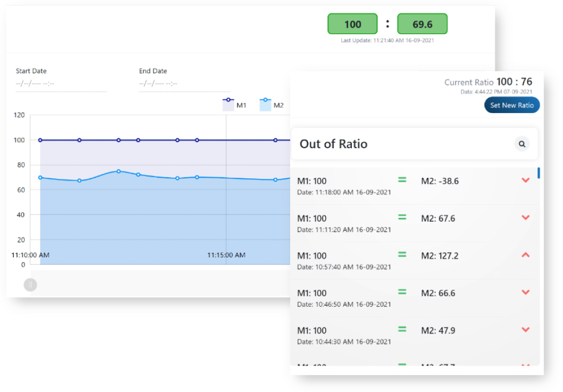The image size is (563, 392).
Task: Expand the M2: 67.6 row chevron
Action: [526, 218]
